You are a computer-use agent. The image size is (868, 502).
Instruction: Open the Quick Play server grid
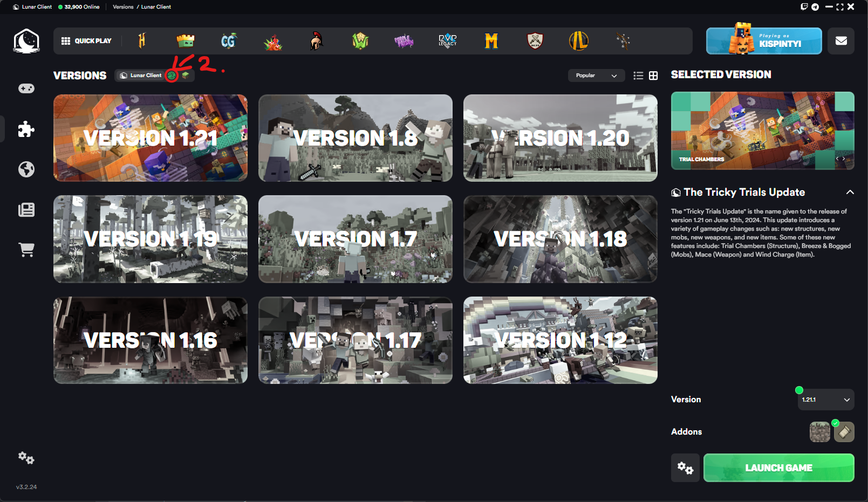[86, 41]
